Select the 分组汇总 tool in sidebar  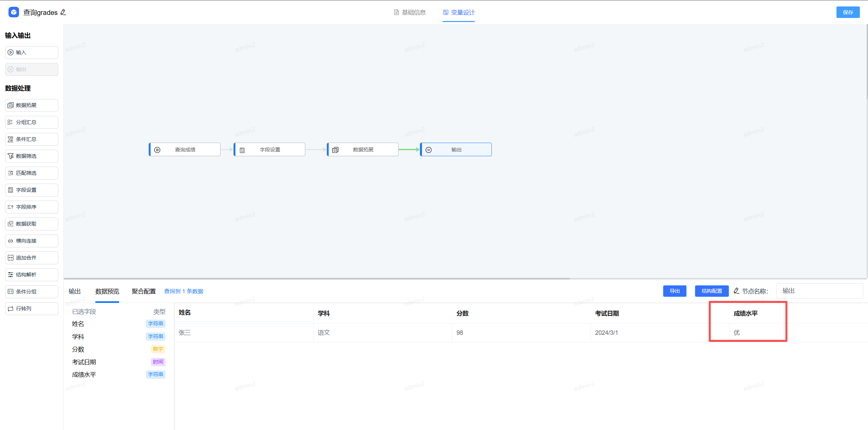[x=32, y=122]
